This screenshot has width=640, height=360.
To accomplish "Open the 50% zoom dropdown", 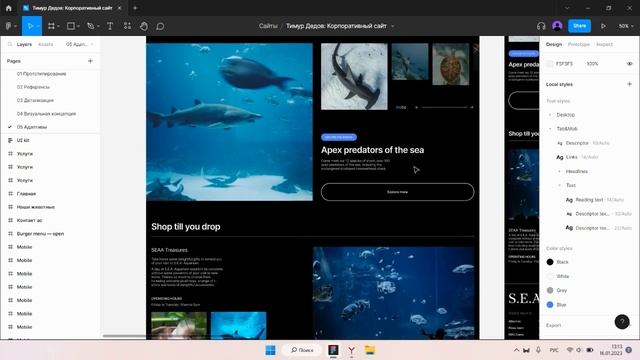I will click(626, 26).
